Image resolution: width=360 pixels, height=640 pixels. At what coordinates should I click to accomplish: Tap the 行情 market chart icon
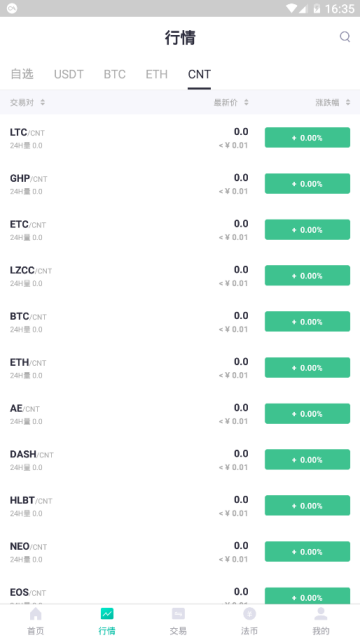[x=107, y=613]
